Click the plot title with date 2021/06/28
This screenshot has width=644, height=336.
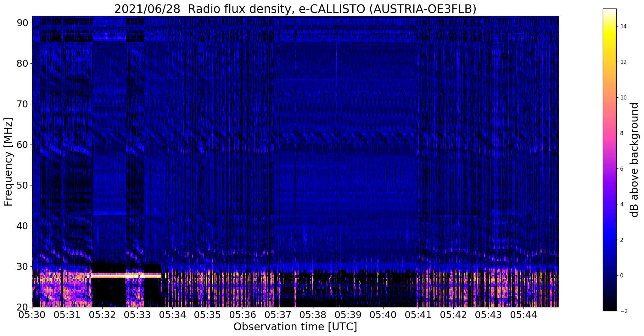pyautogui.click(x=295, y=9)
